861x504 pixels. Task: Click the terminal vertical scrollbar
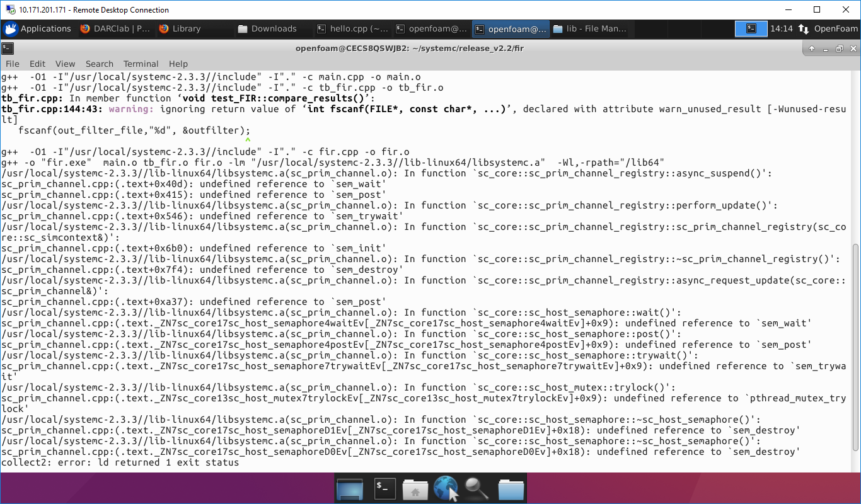[x=855, y=353]
